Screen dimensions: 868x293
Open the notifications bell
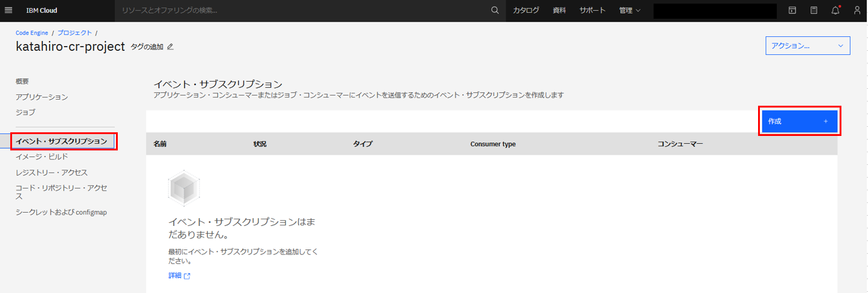[835, 10]
